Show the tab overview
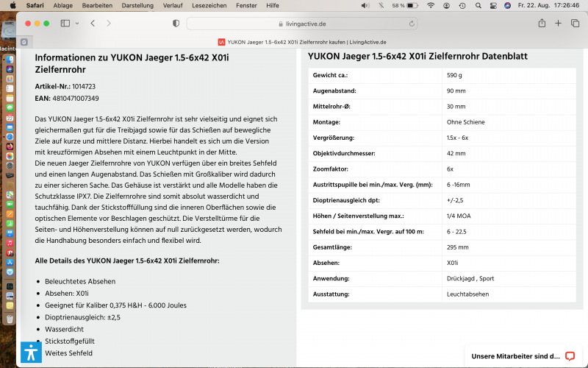Viewport: 588px width, 368px height. tap(575, 24)
